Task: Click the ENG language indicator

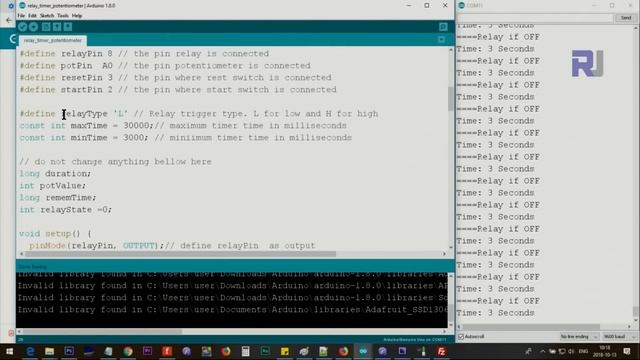Action: tap(583, 351)
